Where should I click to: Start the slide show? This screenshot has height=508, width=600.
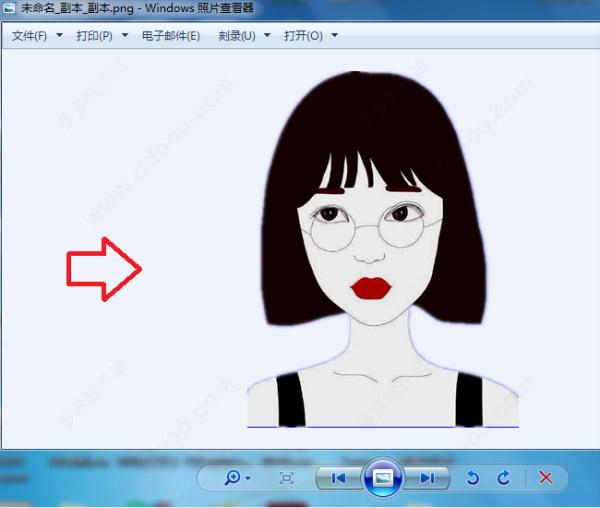point(383,477)
